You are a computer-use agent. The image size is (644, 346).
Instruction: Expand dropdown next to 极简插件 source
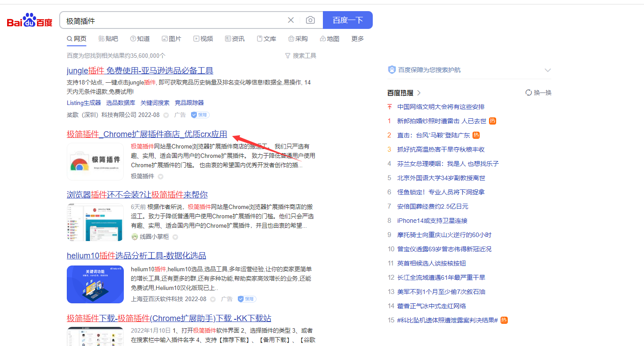tap(161, 177)
